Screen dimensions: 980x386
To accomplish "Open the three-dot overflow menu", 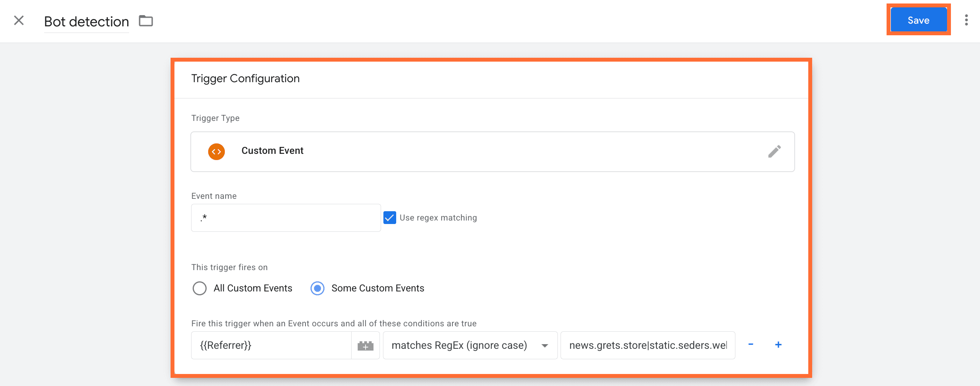I will (x=966, y=21).
